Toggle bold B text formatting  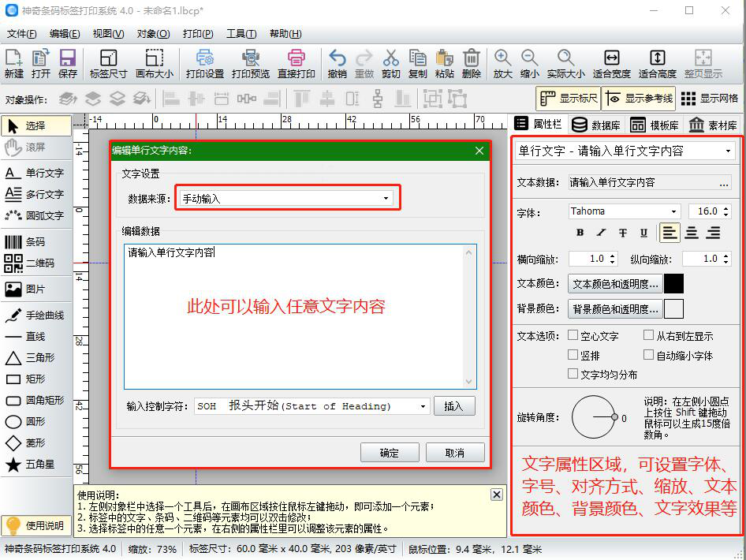click(580, 233)
